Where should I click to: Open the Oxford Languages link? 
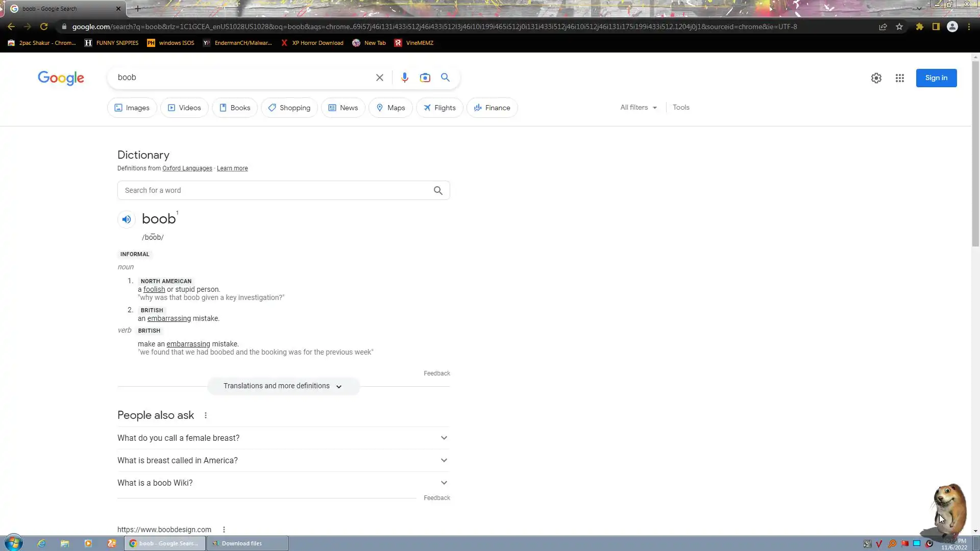tap(187, 168)
